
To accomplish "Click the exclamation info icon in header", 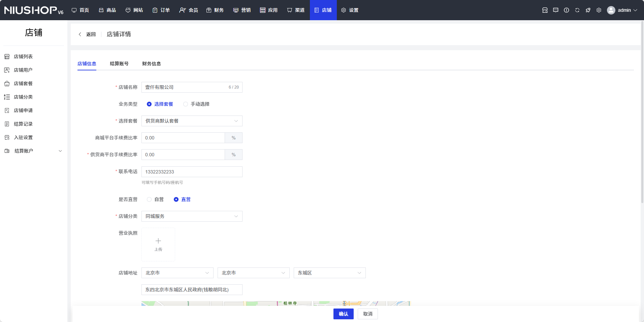I will (566, 10).
